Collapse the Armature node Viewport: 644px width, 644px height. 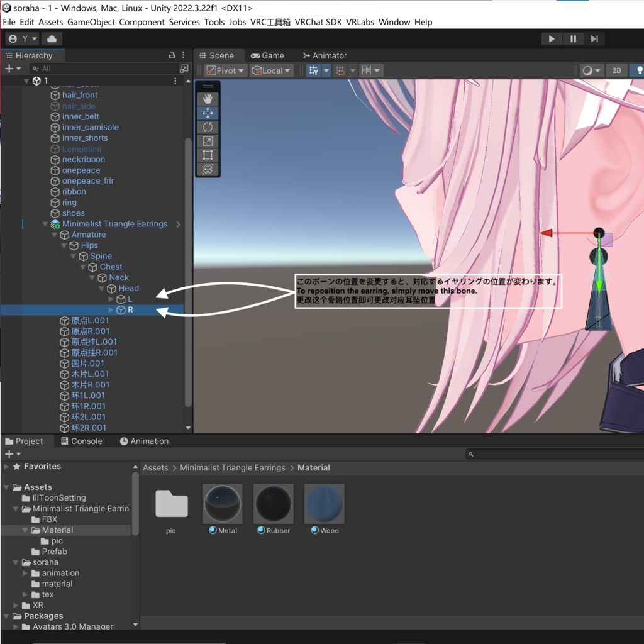click(54, 235)
